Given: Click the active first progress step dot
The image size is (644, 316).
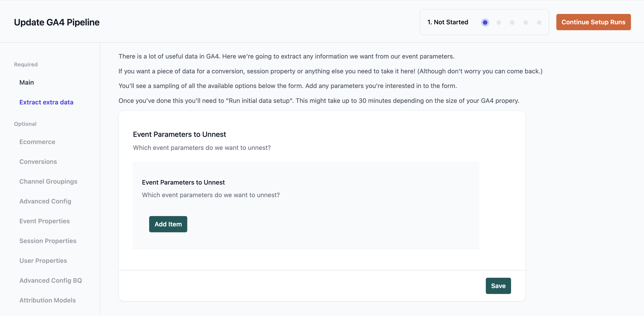Looking at the screenshot, I should pos(485,23).
